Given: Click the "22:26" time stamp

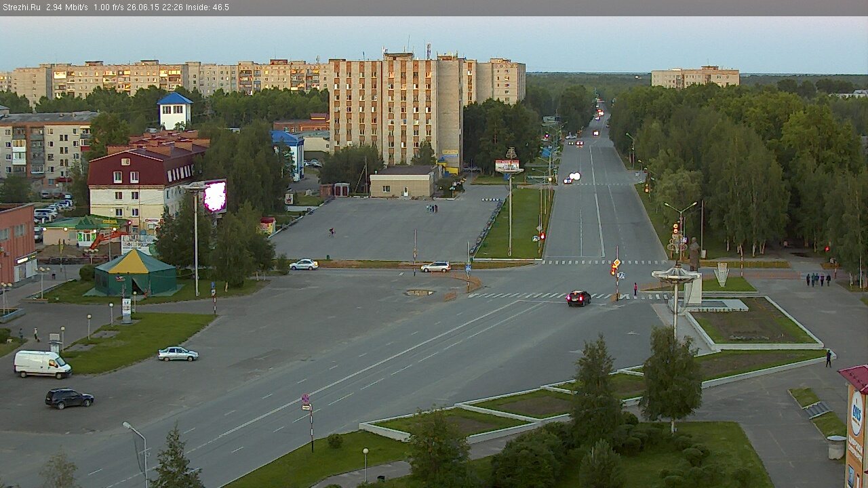Looking at the screenshot, I should pos(172,7).
